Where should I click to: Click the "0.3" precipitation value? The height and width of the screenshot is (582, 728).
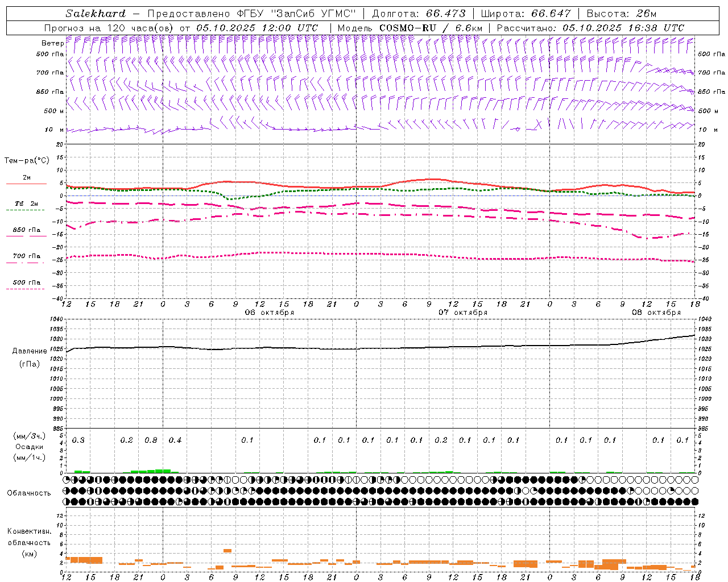point(78,440)
